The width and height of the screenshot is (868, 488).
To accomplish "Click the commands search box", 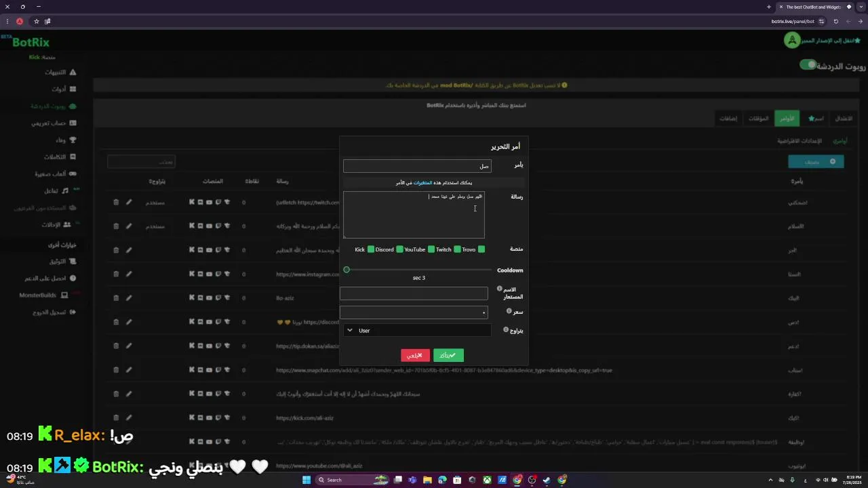I will coord(141,162).
